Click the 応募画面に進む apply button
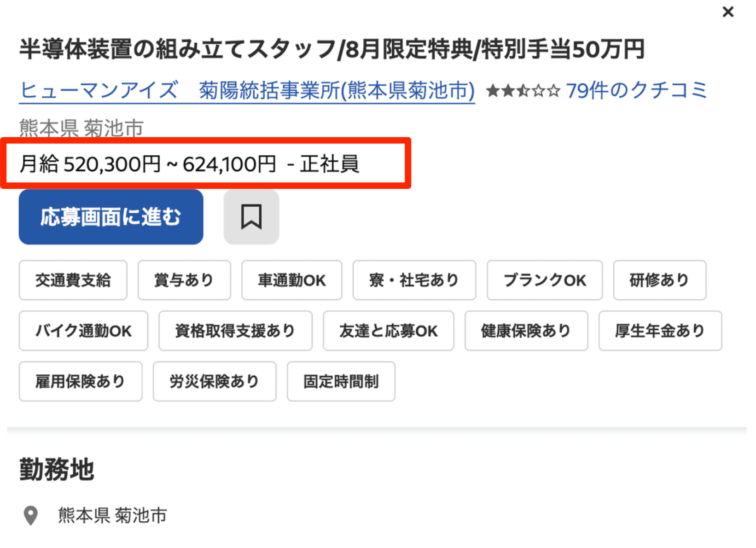756x548 pixels. pos(111,217)
